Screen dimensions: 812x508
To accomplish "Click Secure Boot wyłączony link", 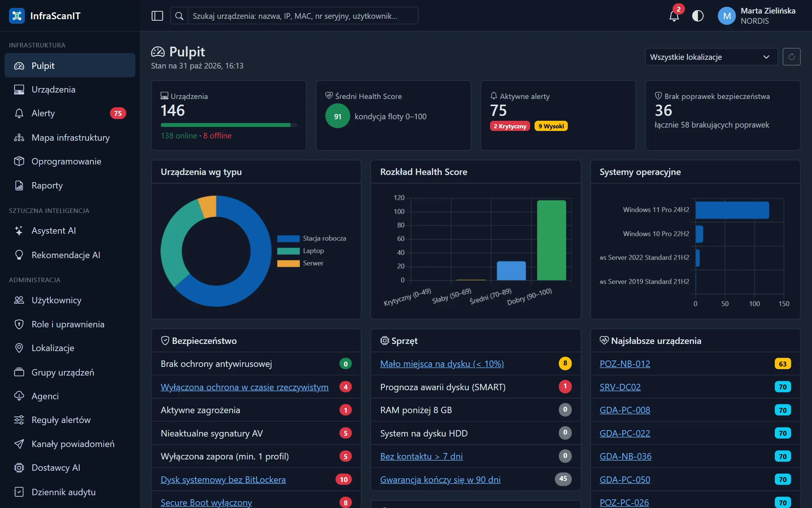I will point(206,503).
